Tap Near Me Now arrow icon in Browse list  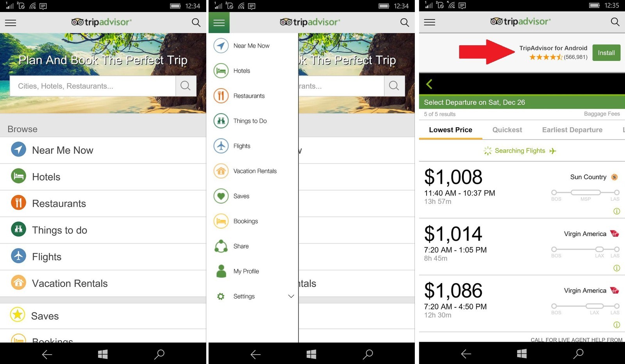click(18, 149)
